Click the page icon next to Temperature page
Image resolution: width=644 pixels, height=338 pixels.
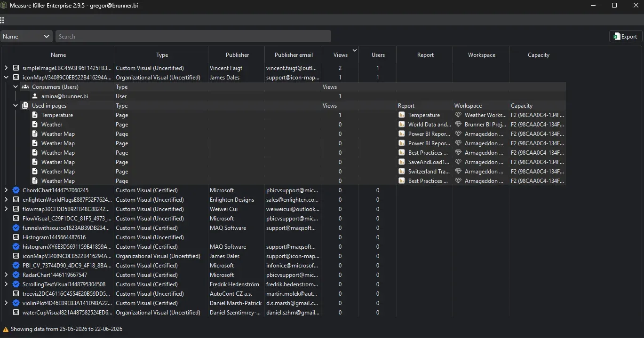(x=35, y=115)
